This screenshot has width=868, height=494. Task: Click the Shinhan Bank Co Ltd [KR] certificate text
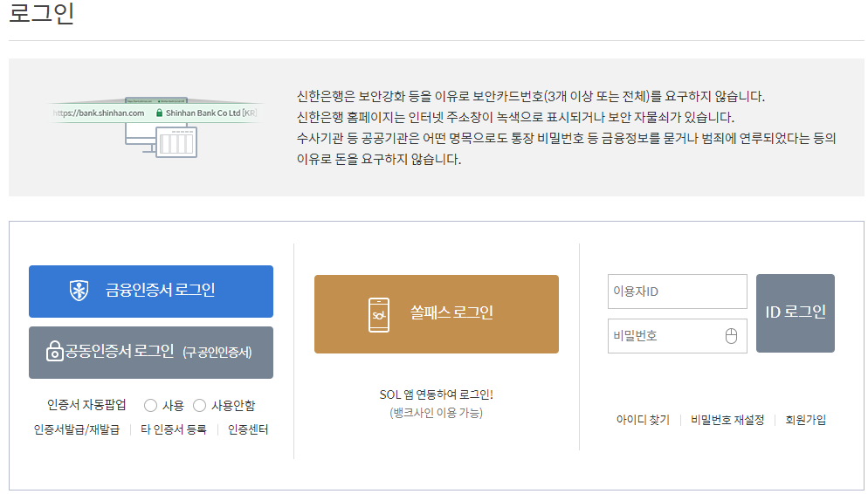click(x=211, y=113)
